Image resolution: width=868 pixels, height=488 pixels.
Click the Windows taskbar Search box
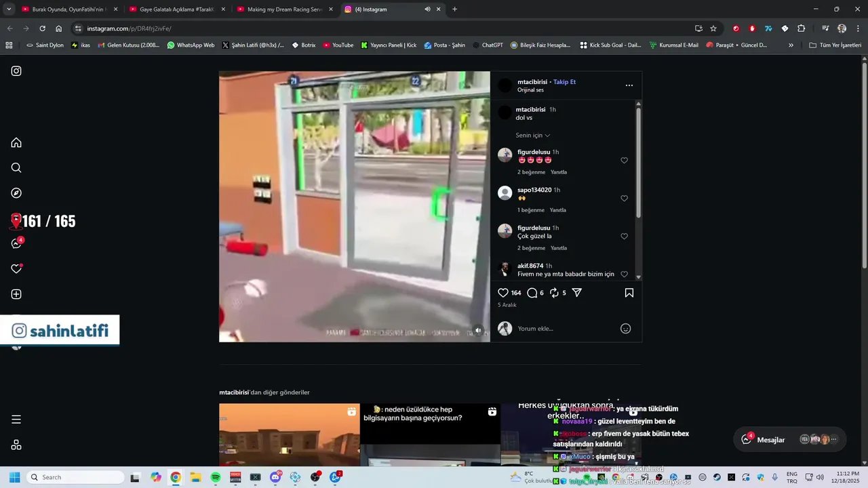pyautogui.click(x=75, y=477)
